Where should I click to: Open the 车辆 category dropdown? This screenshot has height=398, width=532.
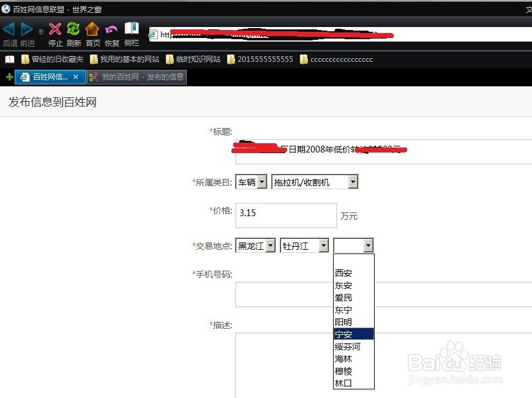tap(251, 182)
